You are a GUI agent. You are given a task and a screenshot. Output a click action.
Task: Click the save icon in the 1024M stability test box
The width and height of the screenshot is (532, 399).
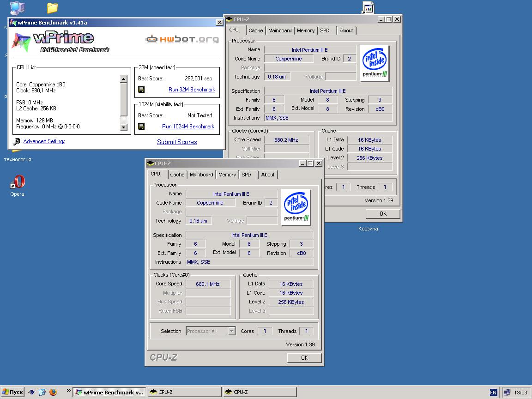click(141, 127)
